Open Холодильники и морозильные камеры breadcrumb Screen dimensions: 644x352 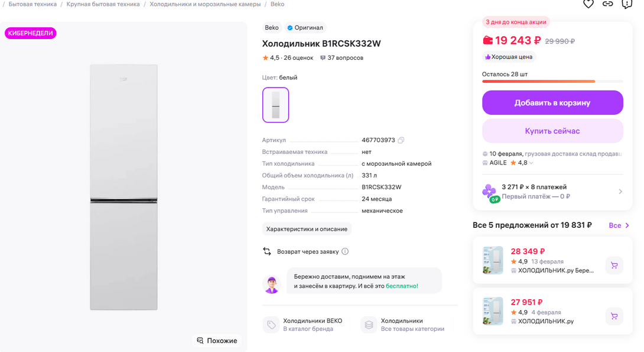[205, 4]
